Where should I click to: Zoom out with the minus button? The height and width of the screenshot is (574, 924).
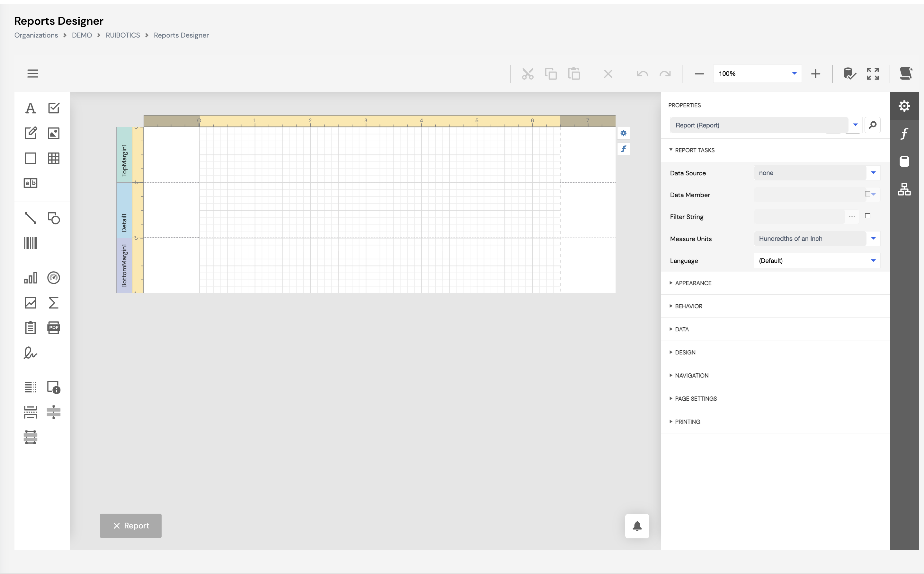[699, 74]
